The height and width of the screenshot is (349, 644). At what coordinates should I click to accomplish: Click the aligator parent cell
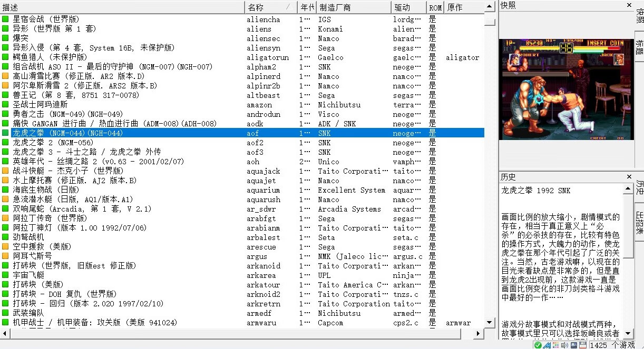tap(463, 57)
